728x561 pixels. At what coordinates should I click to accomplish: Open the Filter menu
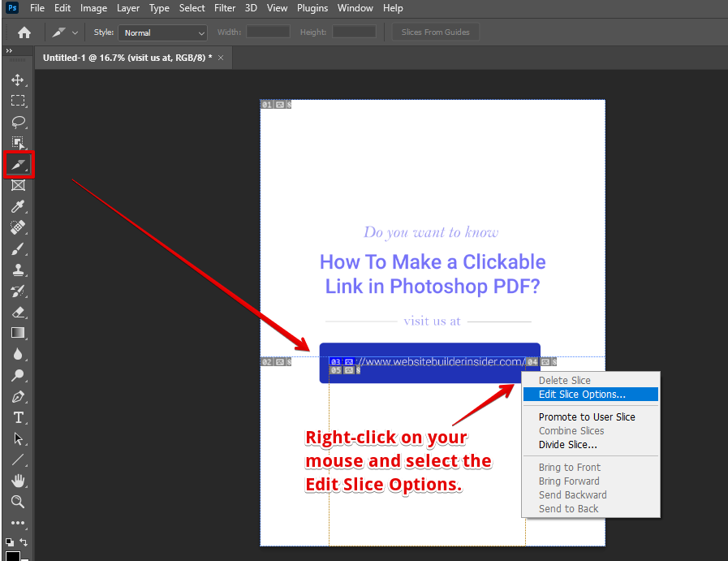pyautogui.click(x=223, y=8)
